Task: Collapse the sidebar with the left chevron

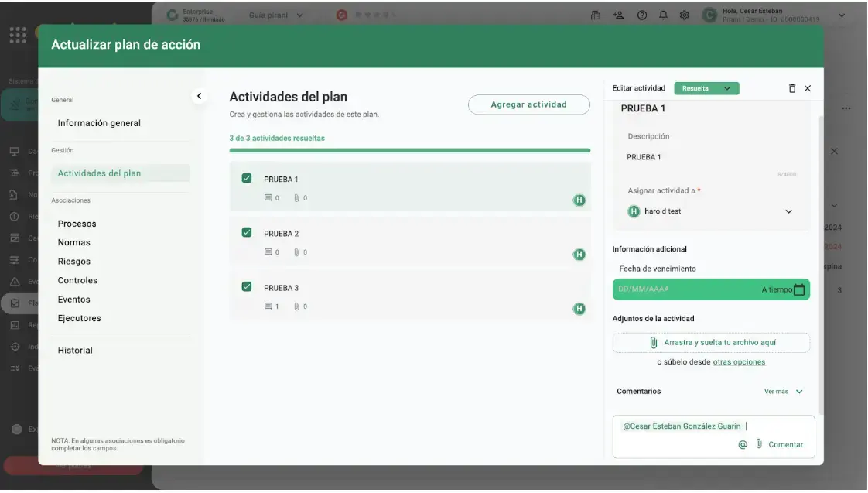Action: pos(199,96)
